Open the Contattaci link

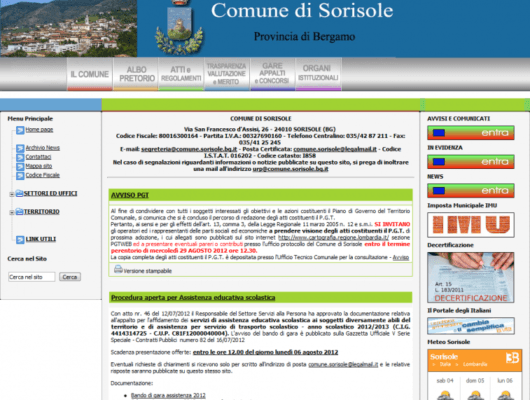point(38,157)
